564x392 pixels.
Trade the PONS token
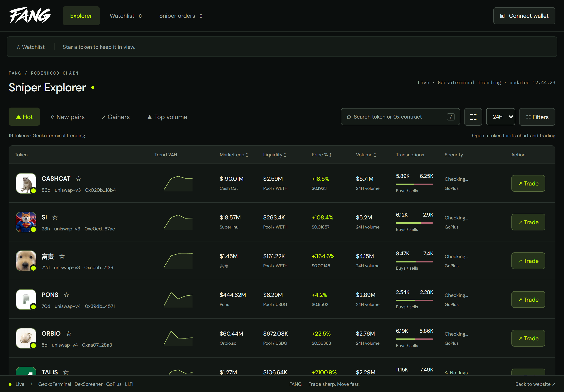[528, 299]
